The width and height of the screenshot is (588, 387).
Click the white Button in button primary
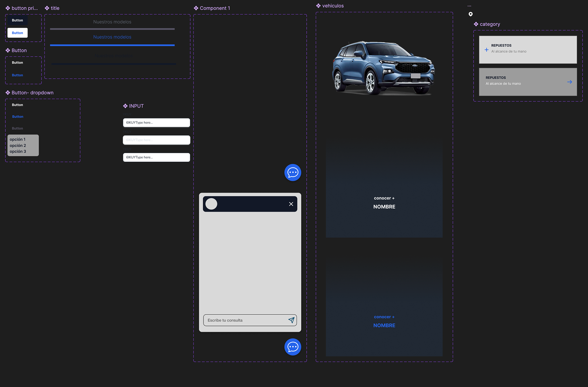17,33
